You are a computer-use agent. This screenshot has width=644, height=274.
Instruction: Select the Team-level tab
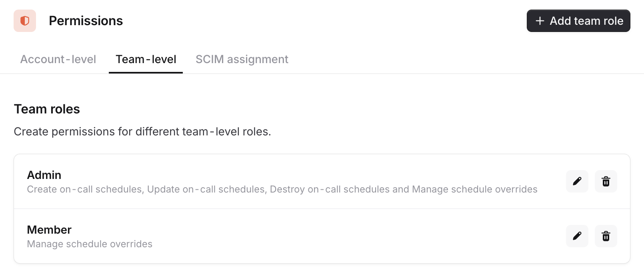(146, 60)
